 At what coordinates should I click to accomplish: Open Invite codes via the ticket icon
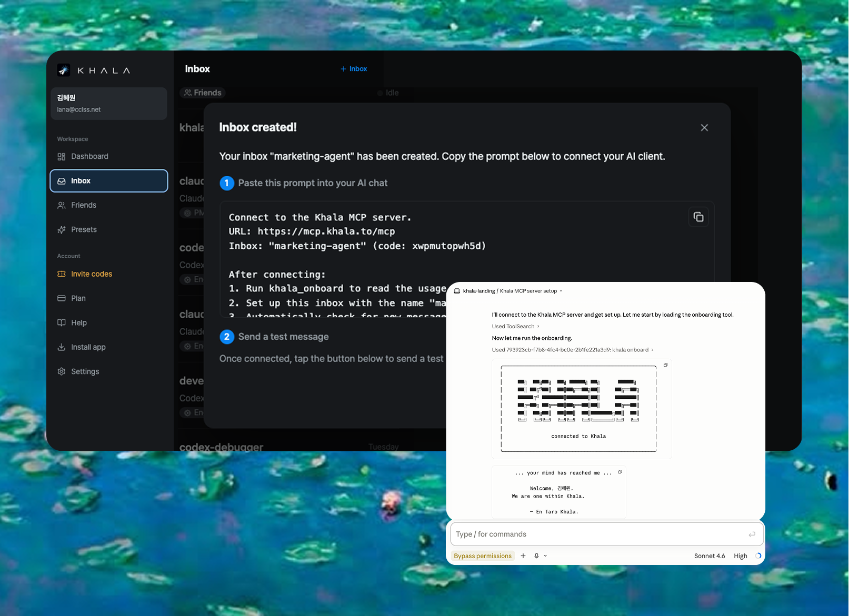[62, 274]
